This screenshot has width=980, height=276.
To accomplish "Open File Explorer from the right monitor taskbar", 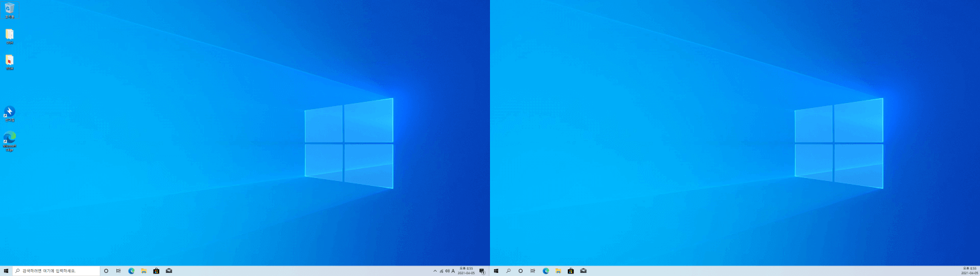I will coord(558,270).
